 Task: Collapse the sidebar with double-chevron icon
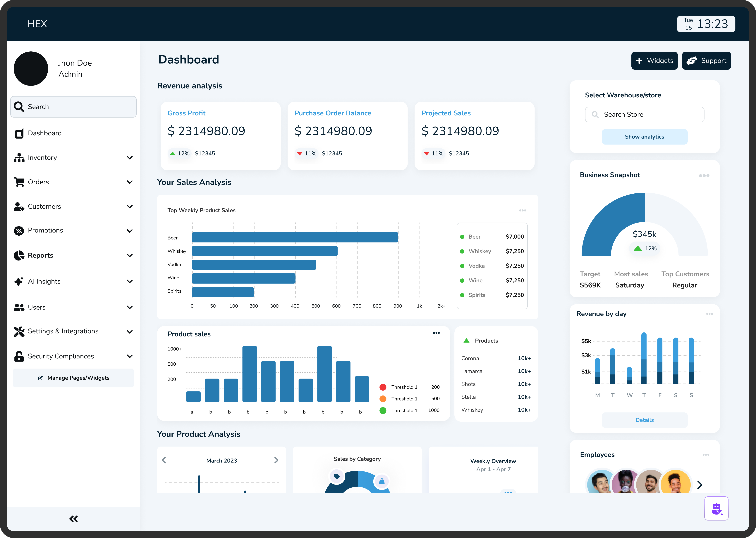point(73,519)
